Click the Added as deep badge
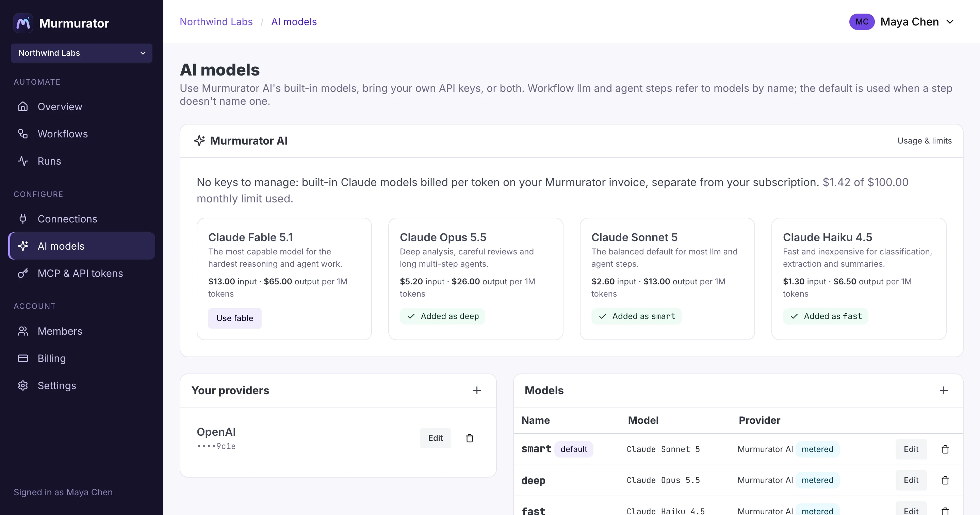This screenshot has width=980, height=515. (442, 316)
